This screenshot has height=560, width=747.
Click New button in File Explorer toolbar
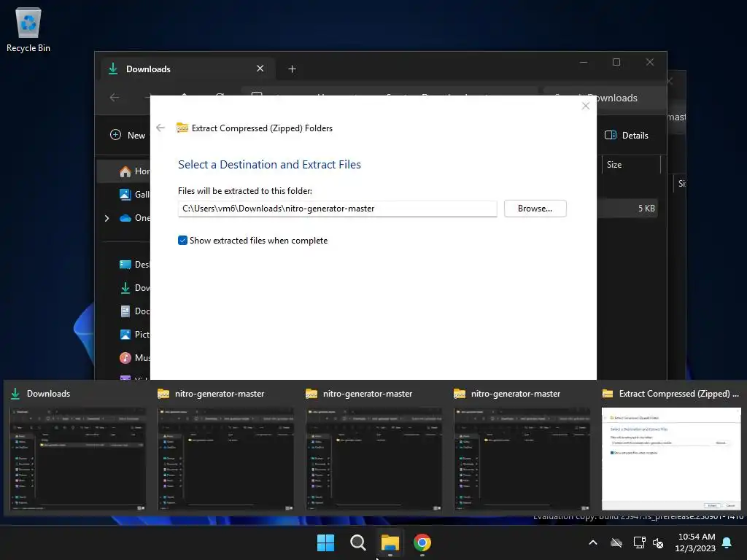[x=128, y=135]
